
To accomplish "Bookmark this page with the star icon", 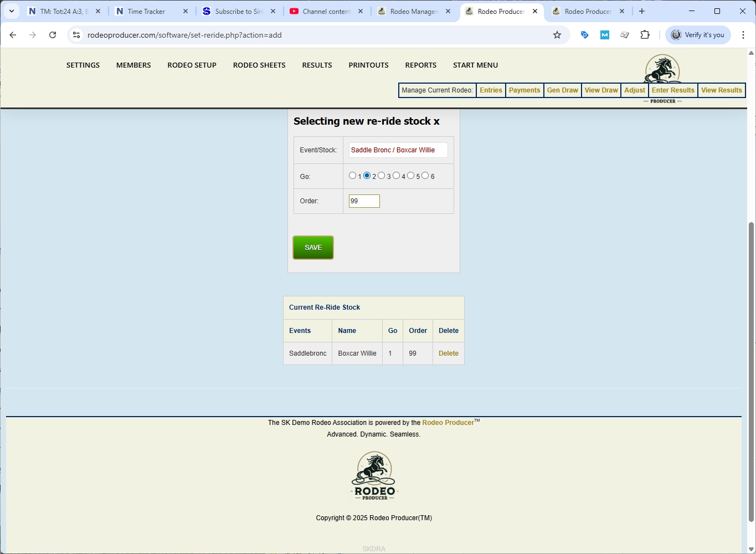I will pos(557,34).
